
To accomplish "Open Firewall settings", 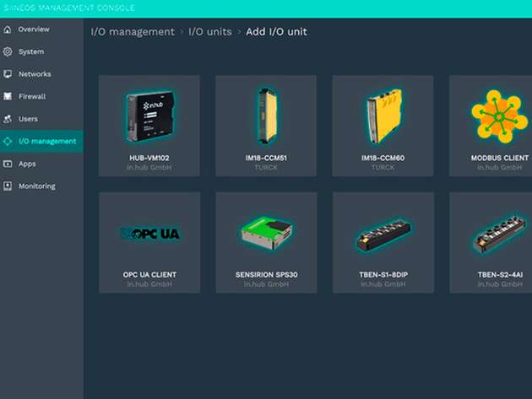I will (x=41, y=96).
